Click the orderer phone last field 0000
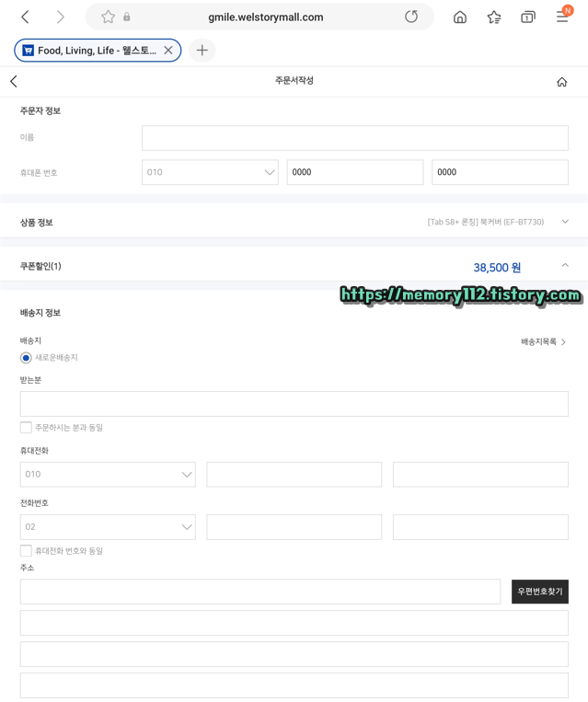The image size is (588, 702). click(501, 172)
